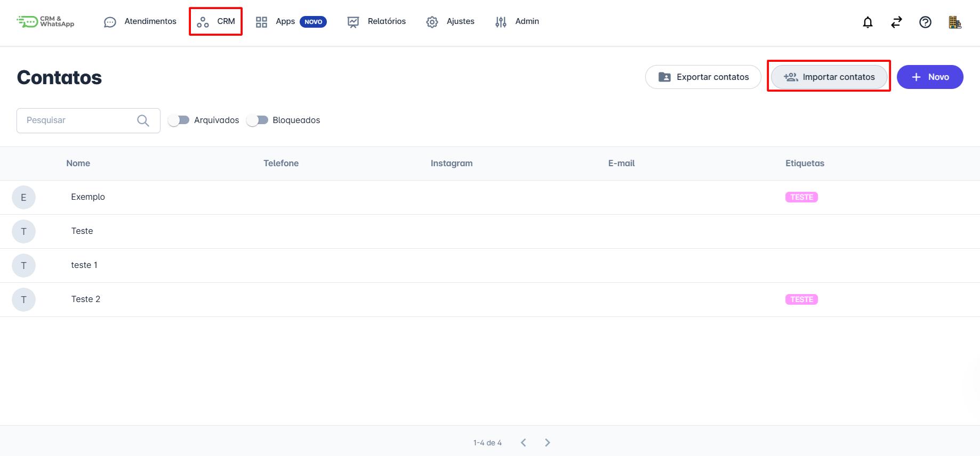Click the CRM & WhatsApp logo

pos(46,21)
